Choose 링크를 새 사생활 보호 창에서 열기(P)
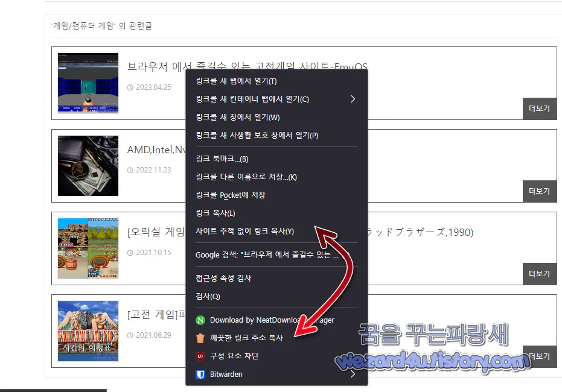The width and height of the screenshot is (562, 392). (276, 135)
